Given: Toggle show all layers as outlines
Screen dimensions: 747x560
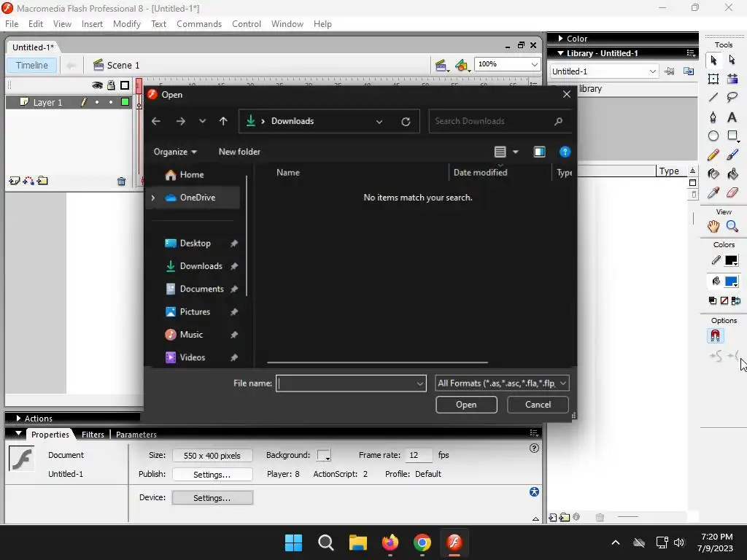Looking at the screenshot, I should click(x=125, y=85).
